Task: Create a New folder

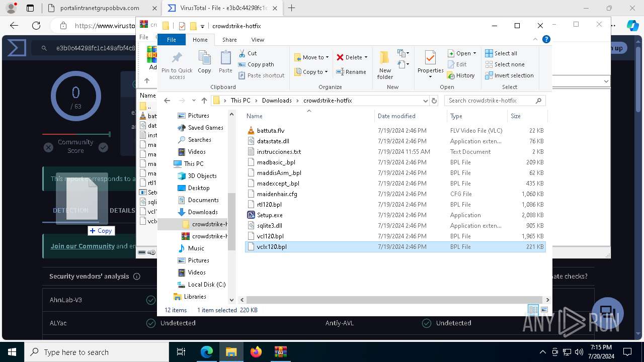Action: click(385, 64)
